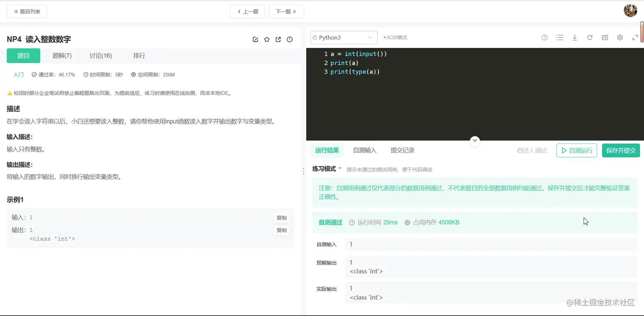Open the Python3 language dropdown
The image size is (644, 316).
[x=344, y=37]
